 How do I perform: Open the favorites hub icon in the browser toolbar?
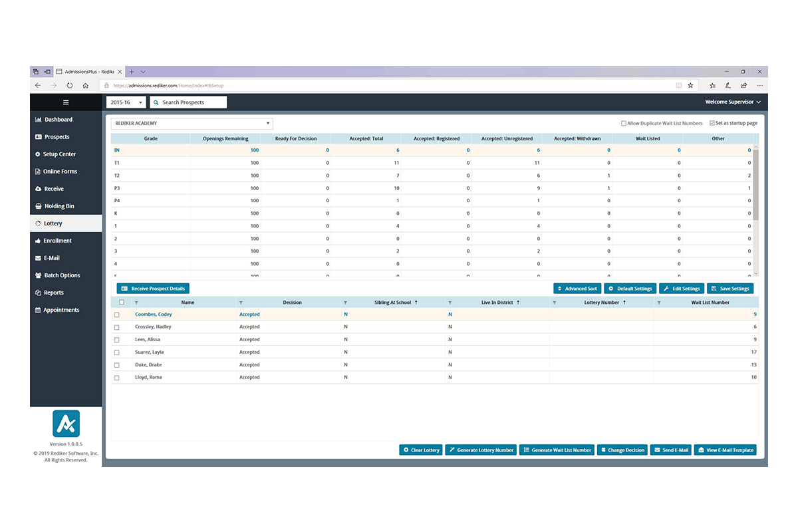[712, 85]
